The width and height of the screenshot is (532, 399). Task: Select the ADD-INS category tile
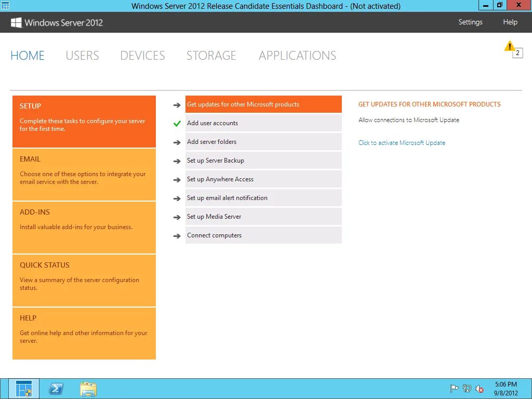(84, 228)
